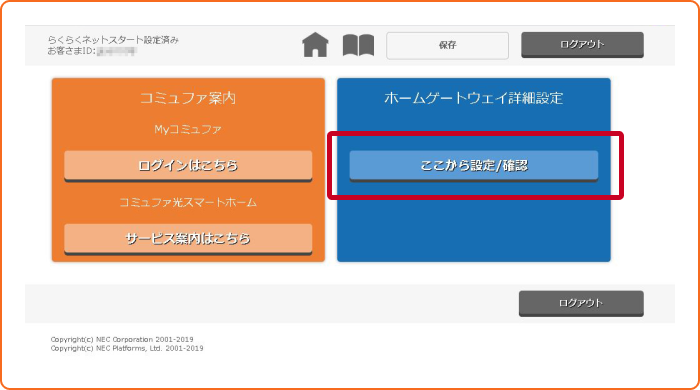700x390 pixels.
Task: Click the home icon in header
Action: tap(315, 45)
